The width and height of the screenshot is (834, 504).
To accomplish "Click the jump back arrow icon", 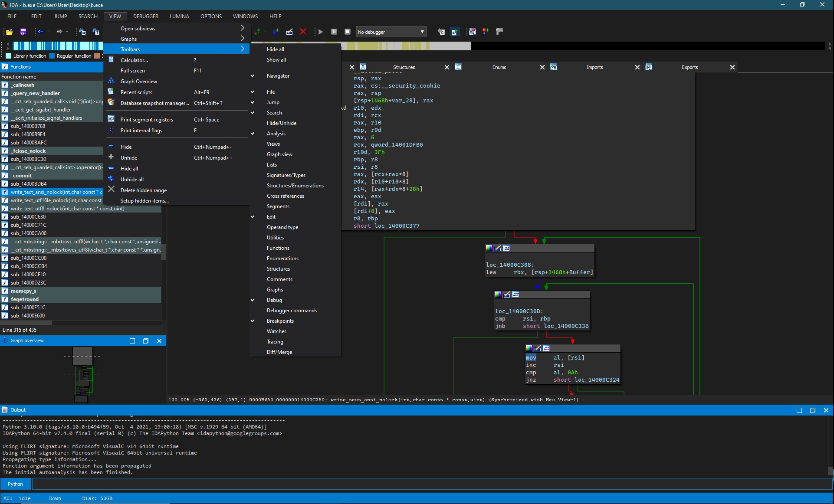I will point(40,32).
